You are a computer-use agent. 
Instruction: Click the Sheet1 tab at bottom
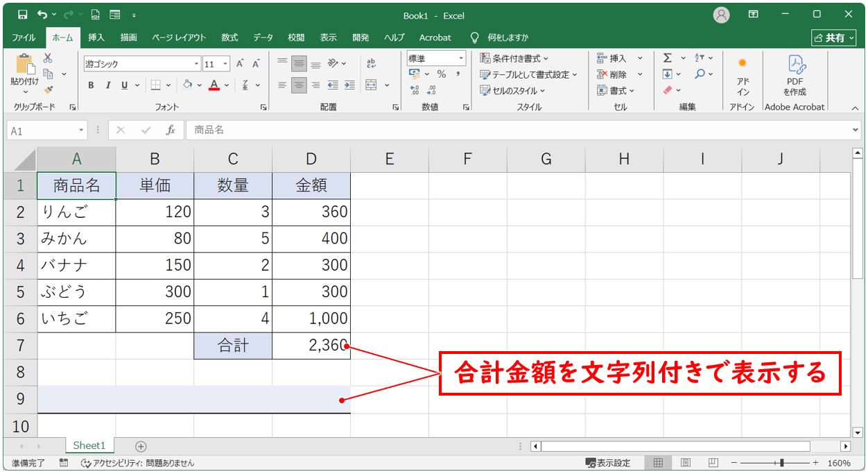pos(89,446)
